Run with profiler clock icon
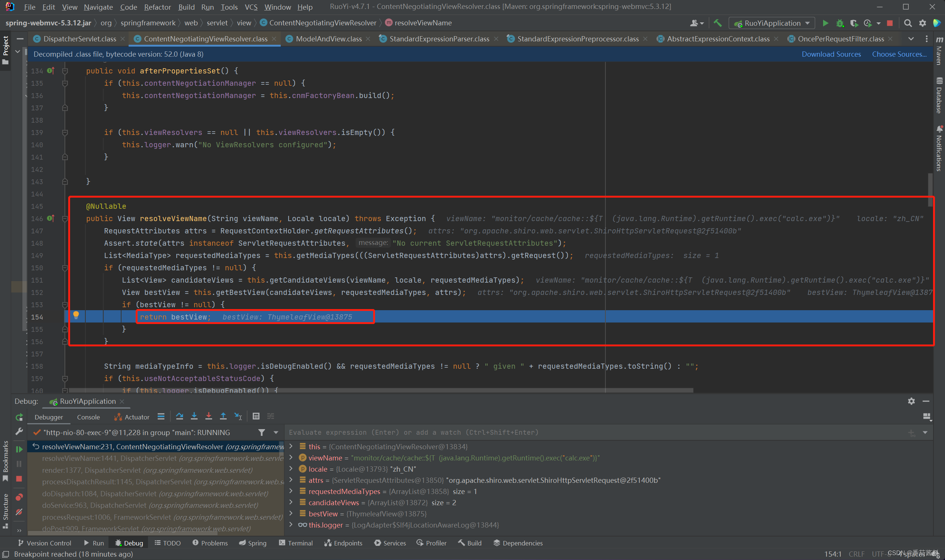This screenshot has width=945, height=560. coord(868,23)
